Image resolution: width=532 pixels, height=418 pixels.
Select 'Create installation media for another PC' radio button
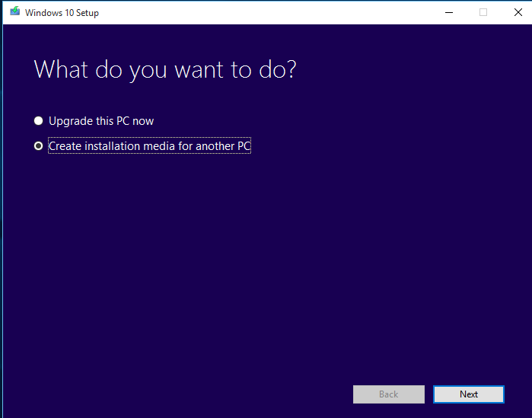pos(38,146)
